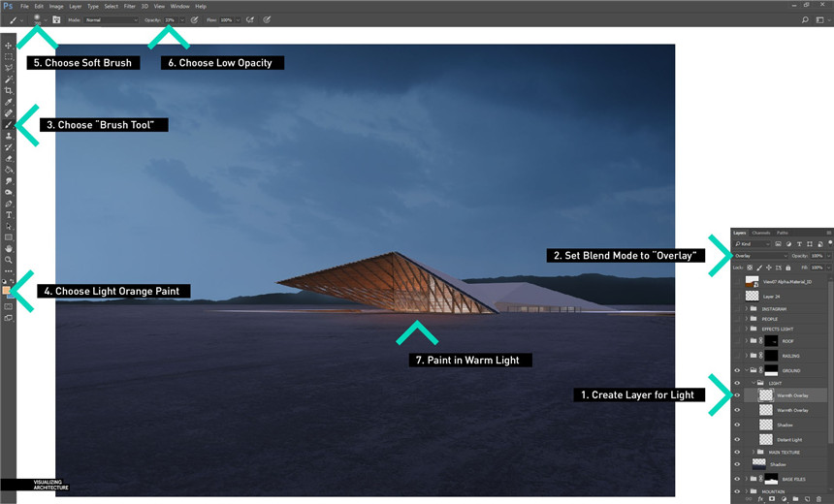The width and height of the screenshot is (834, 504).
Task: Select the Brush tool in the toolbar
Action: coord(9,125)
